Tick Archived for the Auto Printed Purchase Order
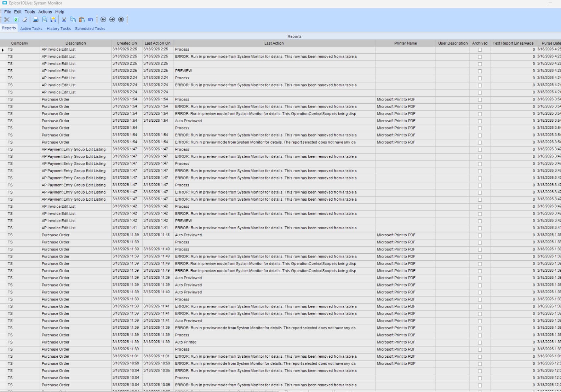561x392 pixels. [480, 342]
